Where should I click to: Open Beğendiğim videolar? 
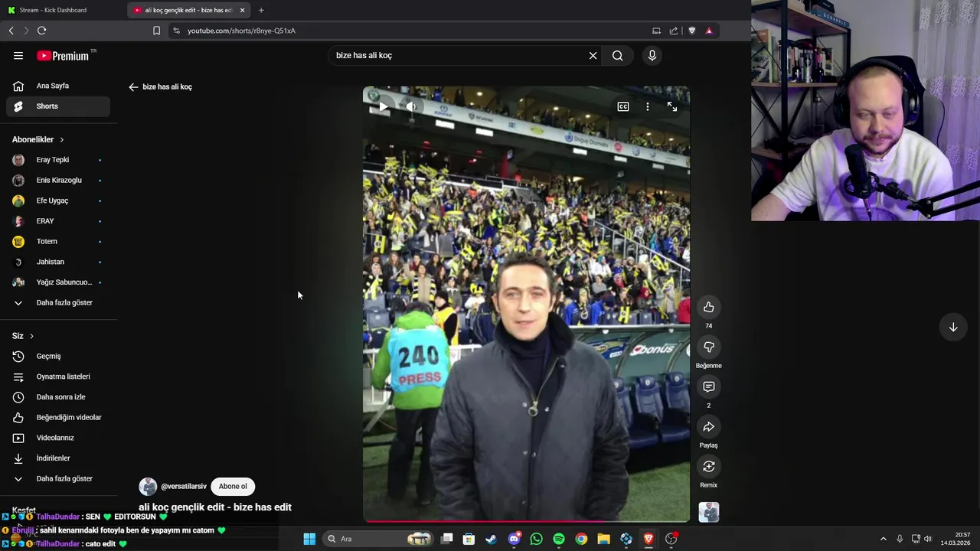pos(58,417)
